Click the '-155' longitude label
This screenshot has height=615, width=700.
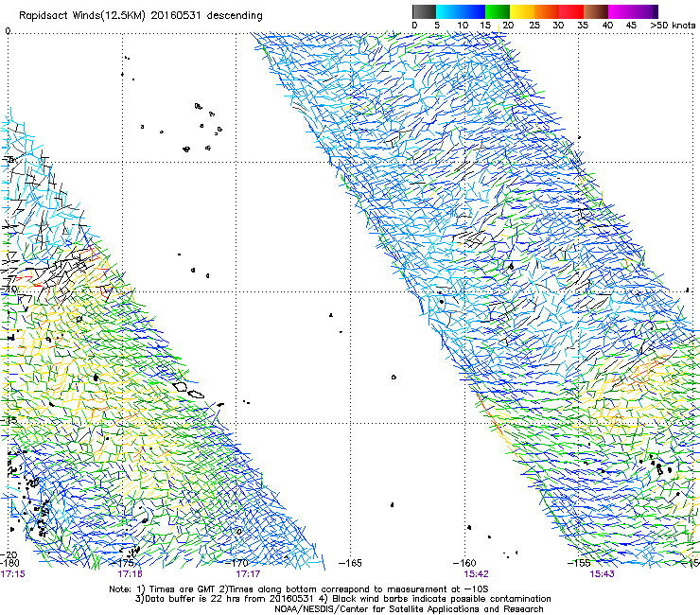[x=579, y=563]
